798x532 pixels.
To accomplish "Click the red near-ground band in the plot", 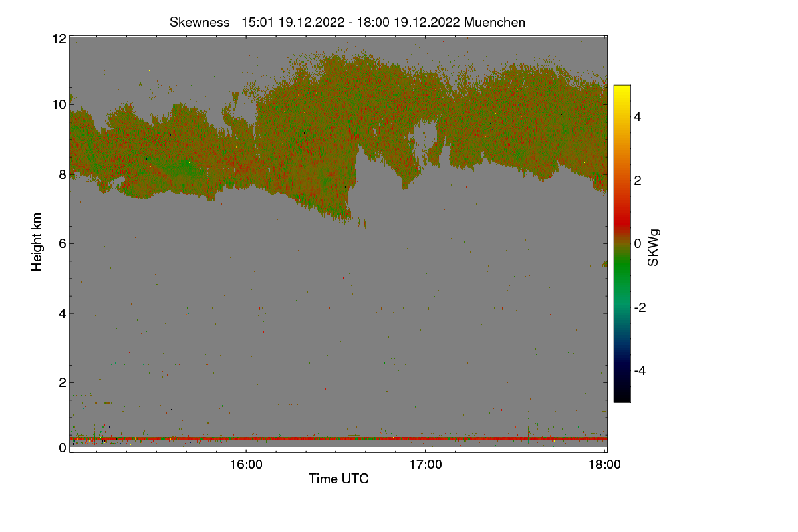I will point(338,438).
